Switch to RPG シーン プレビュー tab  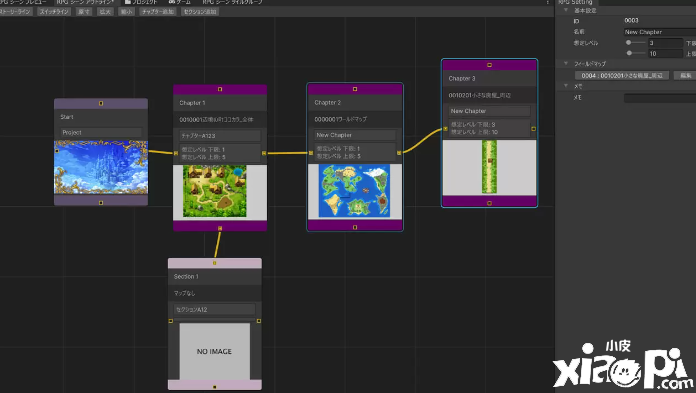tap(23, 2)
